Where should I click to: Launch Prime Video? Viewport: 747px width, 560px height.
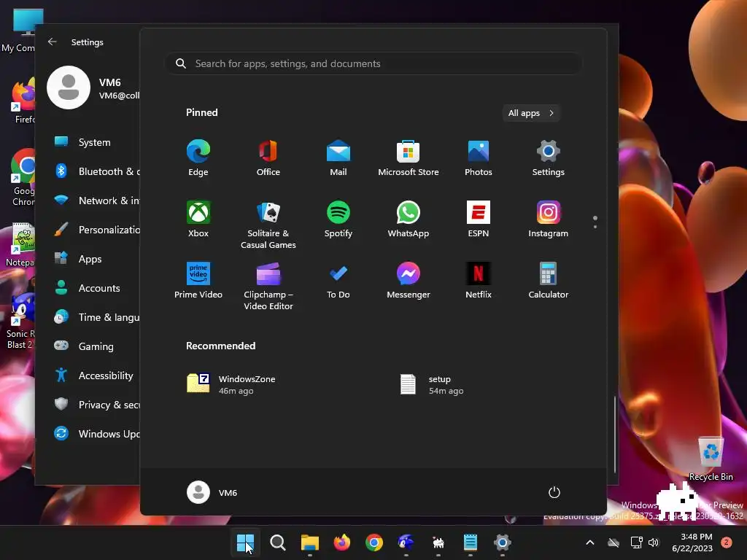198,281
